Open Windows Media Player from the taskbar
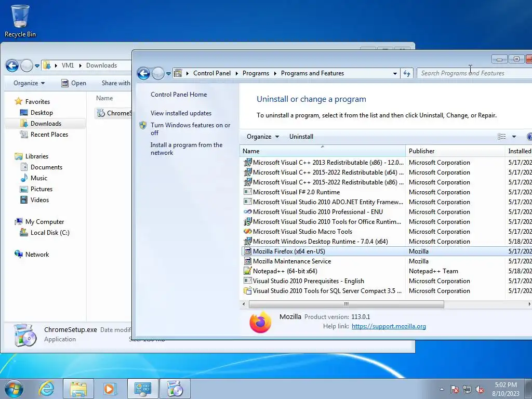The width and height of the screenshot is (532, 399). pyautogui.click(x=110, y=389)
